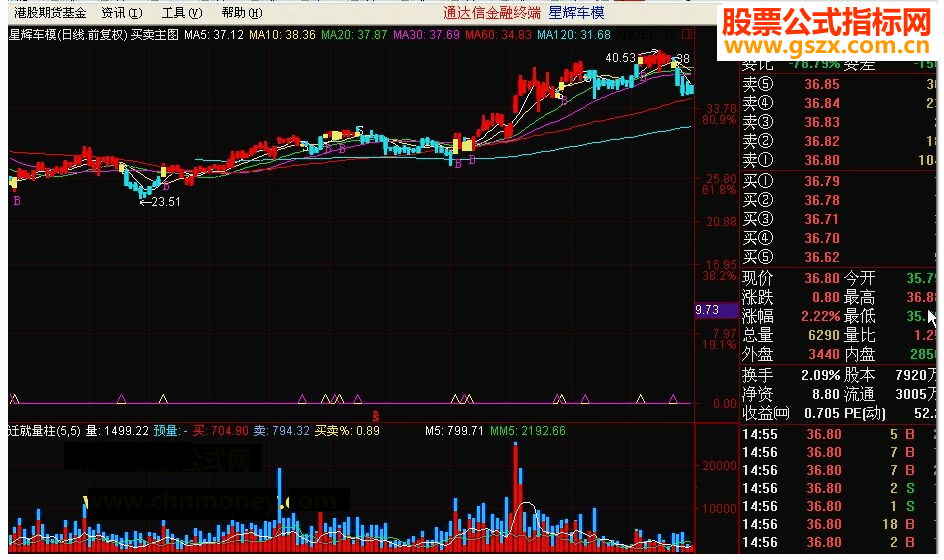This screenshot has width=944, height=560.
Task: Click the 今开 opening price label
Action: [x=860, y=278]
